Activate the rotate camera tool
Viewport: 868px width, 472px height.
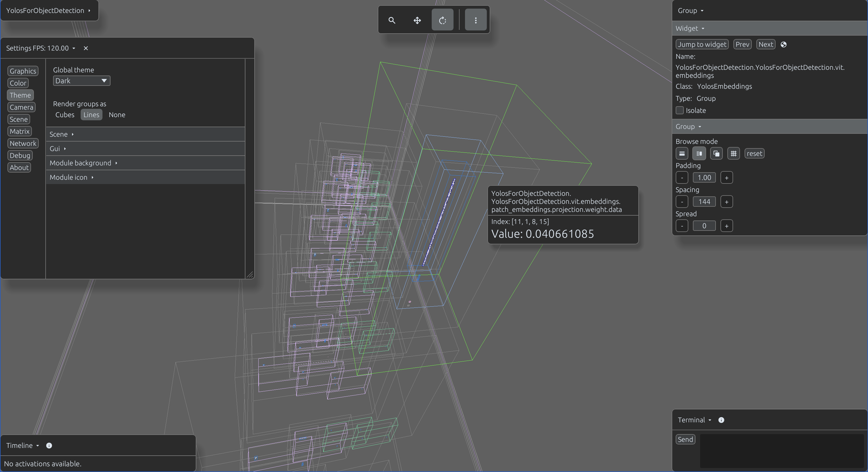coord(442,20)
